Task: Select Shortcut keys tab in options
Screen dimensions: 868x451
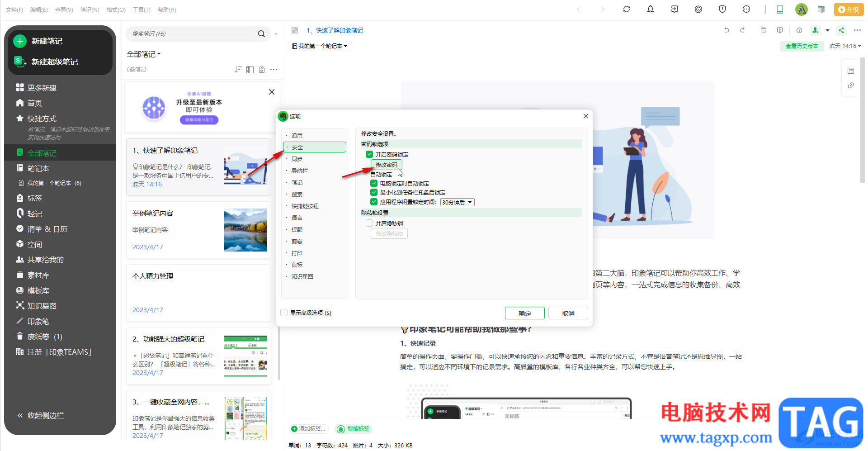Action: (305, 206)
